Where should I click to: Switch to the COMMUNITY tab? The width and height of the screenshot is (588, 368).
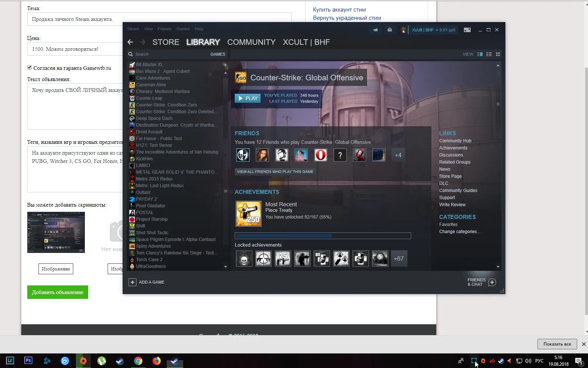[252, 42]
